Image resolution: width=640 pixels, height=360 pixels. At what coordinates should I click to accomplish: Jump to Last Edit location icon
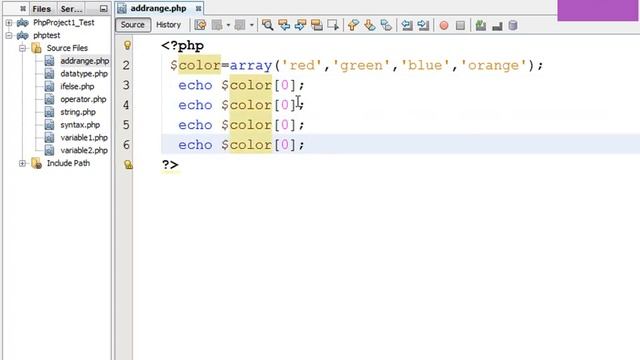(200, 25)
